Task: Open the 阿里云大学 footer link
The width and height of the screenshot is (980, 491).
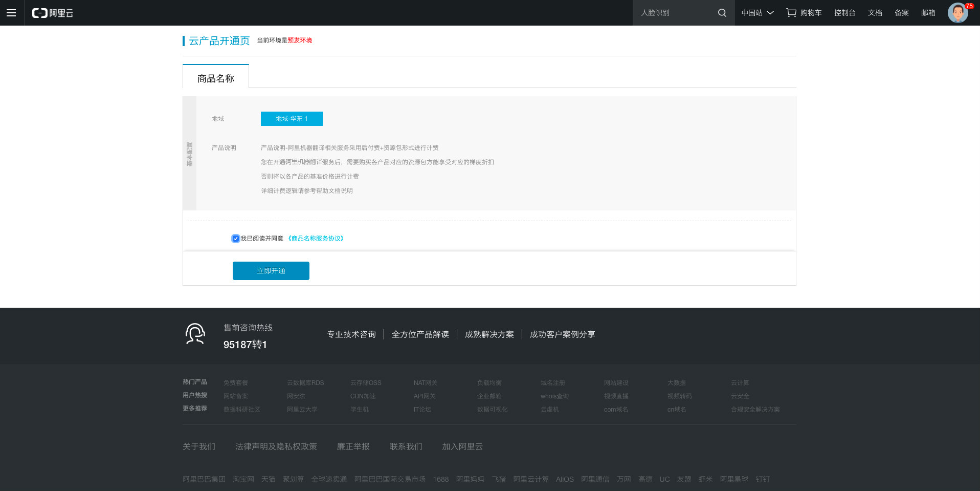Action: tap(302, 410)
